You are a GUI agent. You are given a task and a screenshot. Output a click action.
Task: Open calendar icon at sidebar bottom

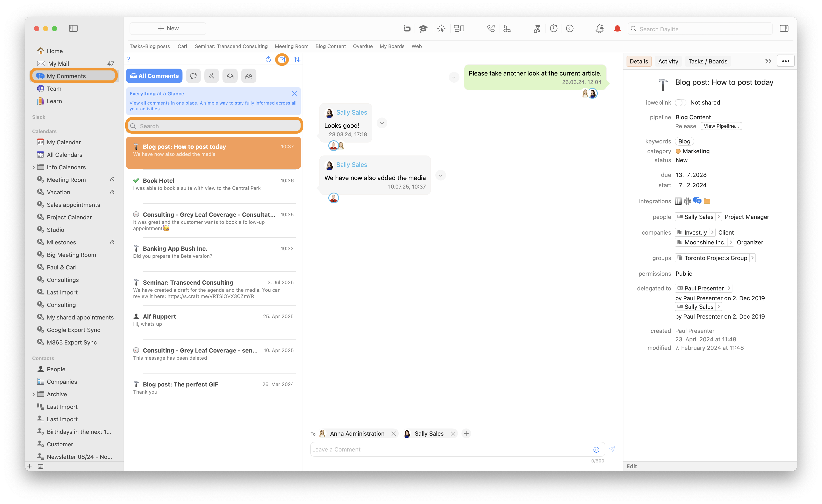(x=40, y=466)
